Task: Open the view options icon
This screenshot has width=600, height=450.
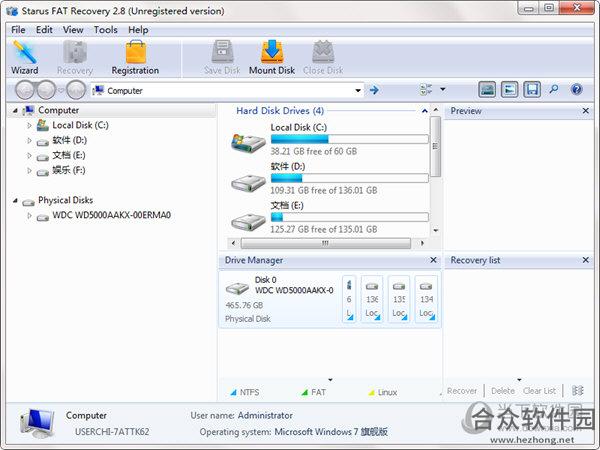Action: pyautogui.click(x=426, y=90)
